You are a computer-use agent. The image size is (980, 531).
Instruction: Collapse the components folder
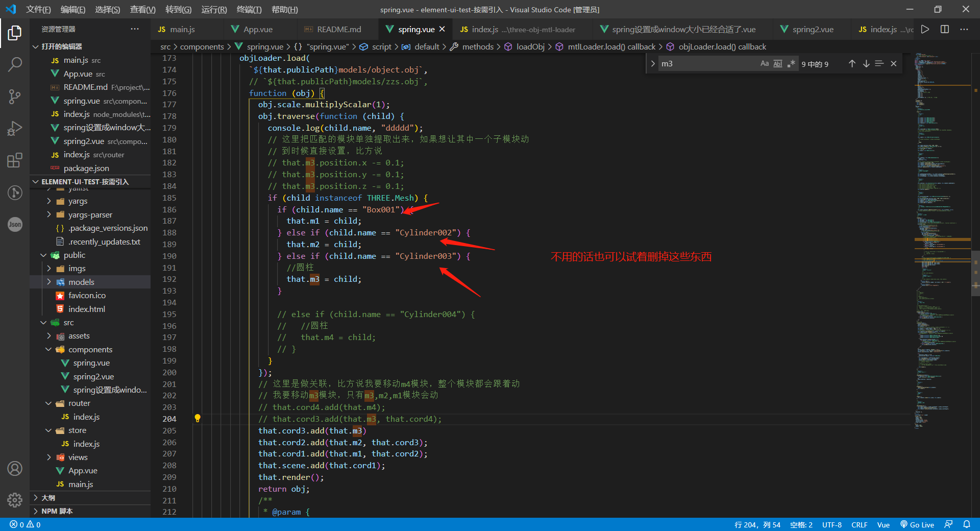coord(49,349)
